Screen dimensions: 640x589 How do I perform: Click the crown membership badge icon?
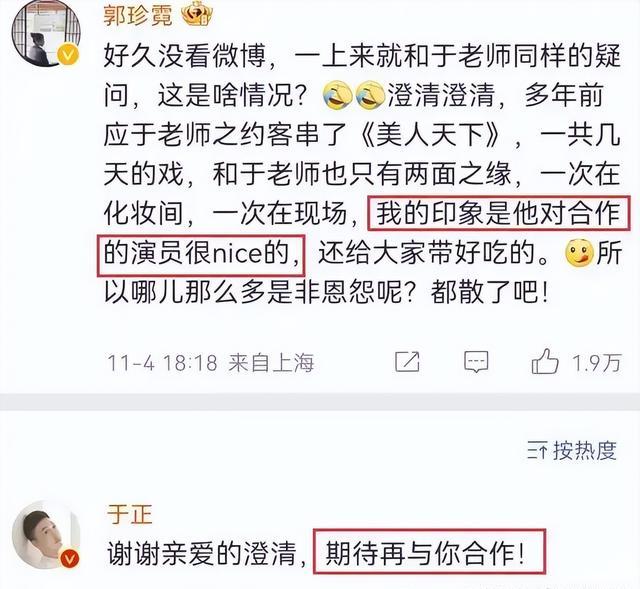click(x=197, y=16)
